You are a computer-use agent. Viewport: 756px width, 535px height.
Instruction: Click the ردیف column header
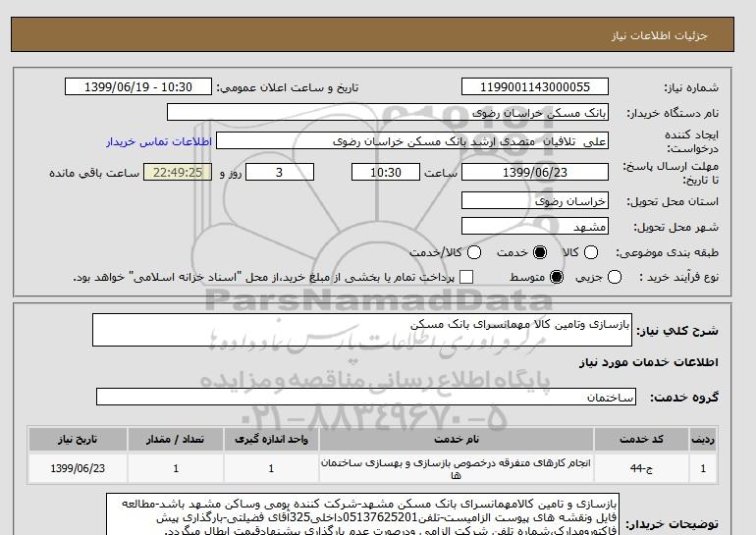coord(703,439)
